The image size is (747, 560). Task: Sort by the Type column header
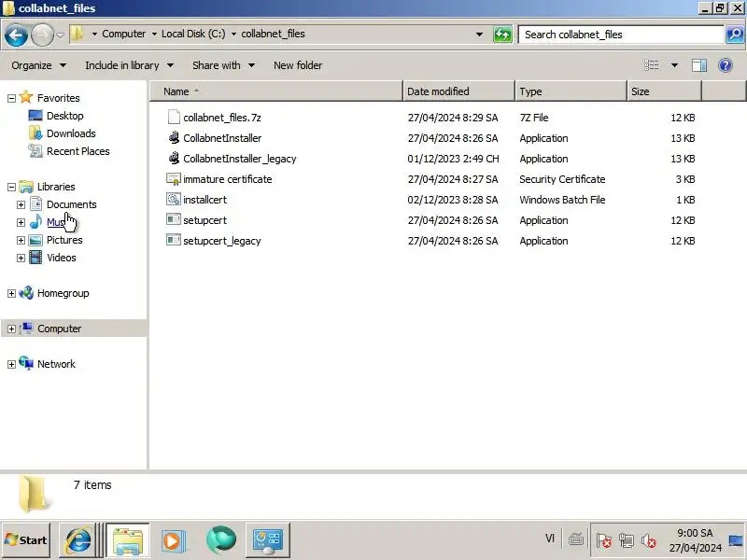click(x=571, y=91)
